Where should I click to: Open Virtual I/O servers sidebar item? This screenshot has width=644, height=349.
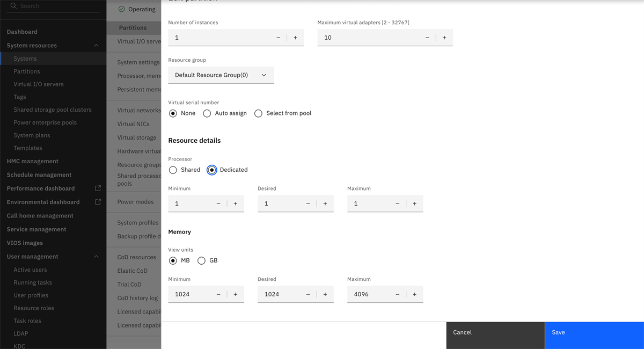tap(39, 84)
